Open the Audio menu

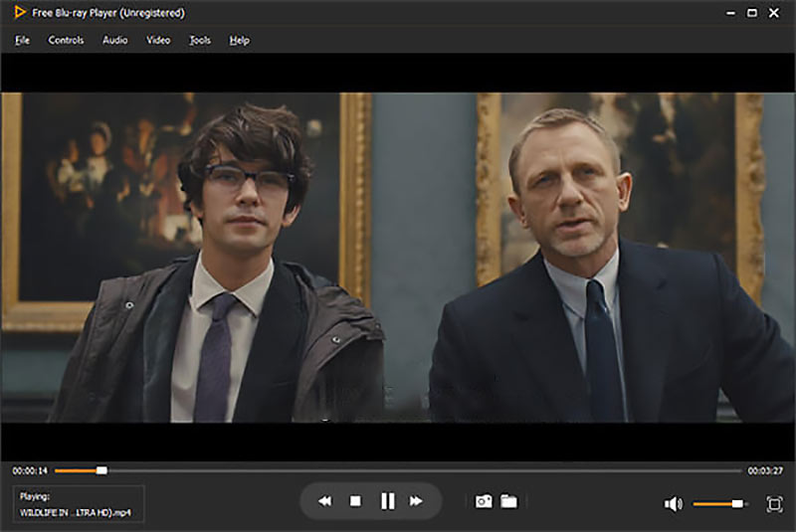[x=114, y=41]
